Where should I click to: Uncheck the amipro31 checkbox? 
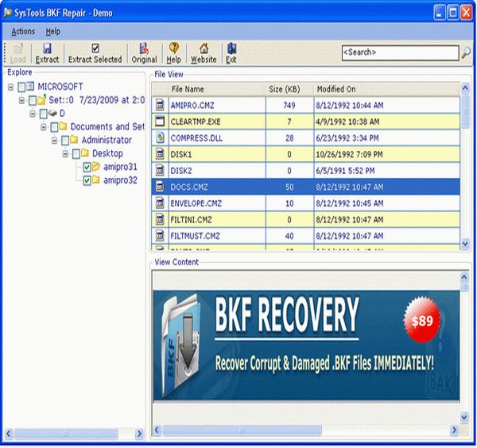click(x=87, y=167)
